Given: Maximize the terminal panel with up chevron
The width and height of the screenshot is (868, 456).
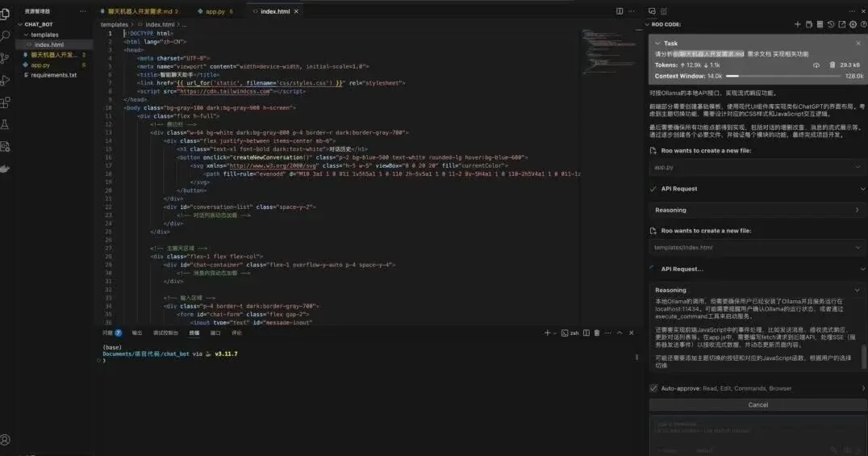Looking at the screenshot, I should coord(620,333).
